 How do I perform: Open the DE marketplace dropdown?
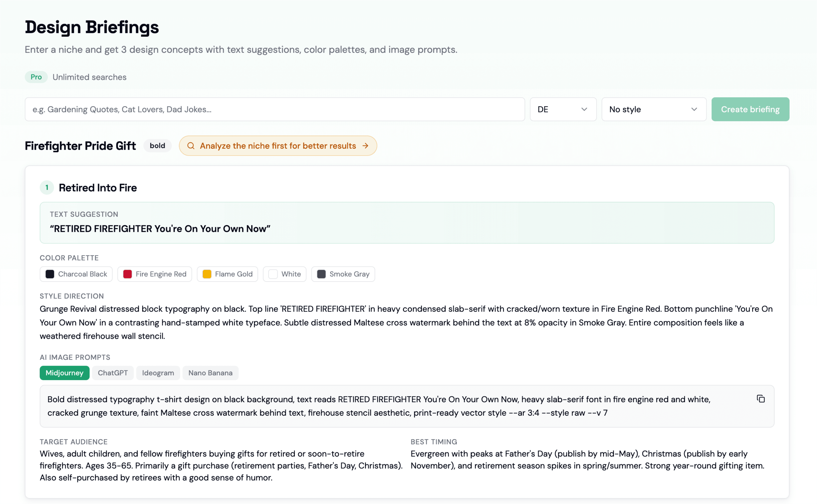[563, 109]
